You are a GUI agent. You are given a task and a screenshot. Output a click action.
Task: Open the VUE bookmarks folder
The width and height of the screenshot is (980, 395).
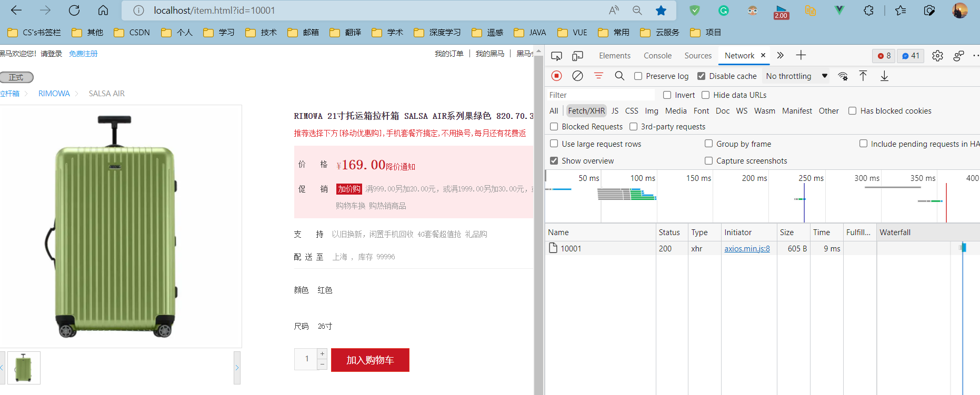click(x=572, y=33)
